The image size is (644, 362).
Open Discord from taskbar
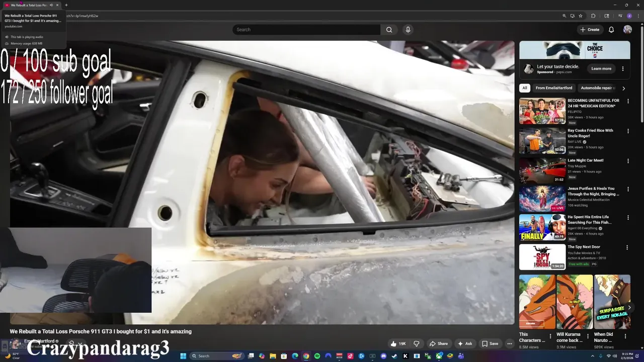[384, 356]
